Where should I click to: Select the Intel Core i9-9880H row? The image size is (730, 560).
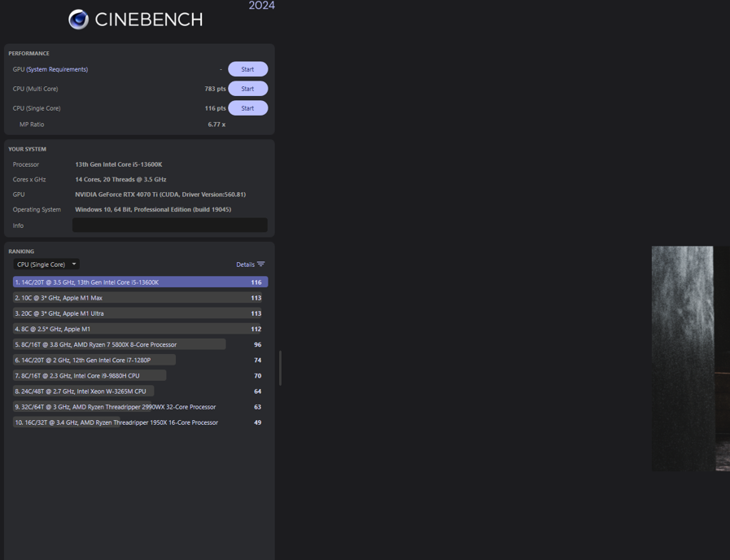point(140,376)
